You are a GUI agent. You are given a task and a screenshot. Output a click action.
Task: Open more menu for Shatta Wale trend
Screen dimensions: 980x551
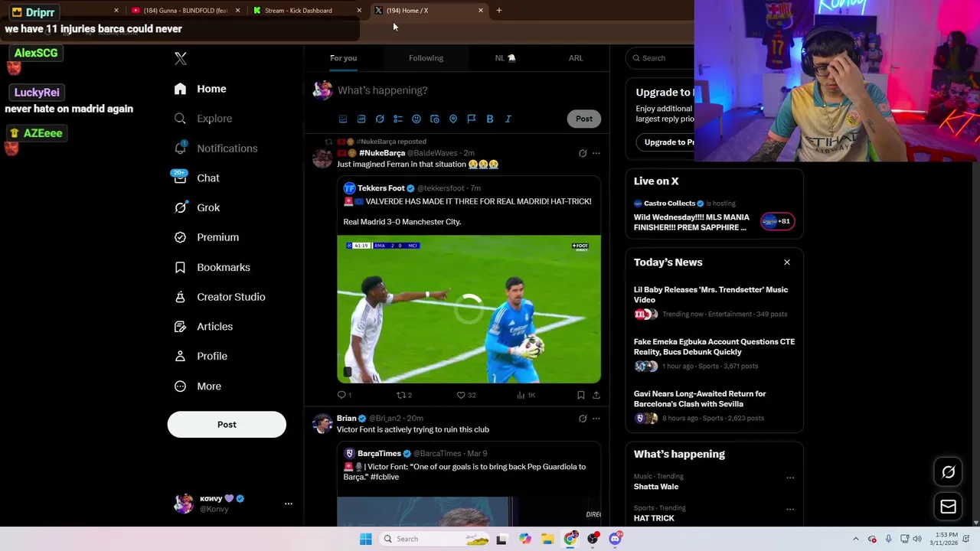pyautogui.click(x=790, y=478)
